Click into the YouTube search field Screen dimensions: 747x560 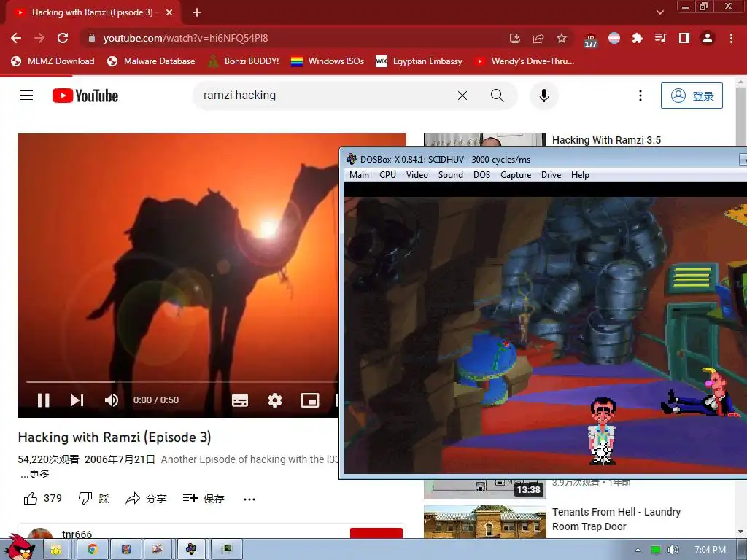(324, 96)
